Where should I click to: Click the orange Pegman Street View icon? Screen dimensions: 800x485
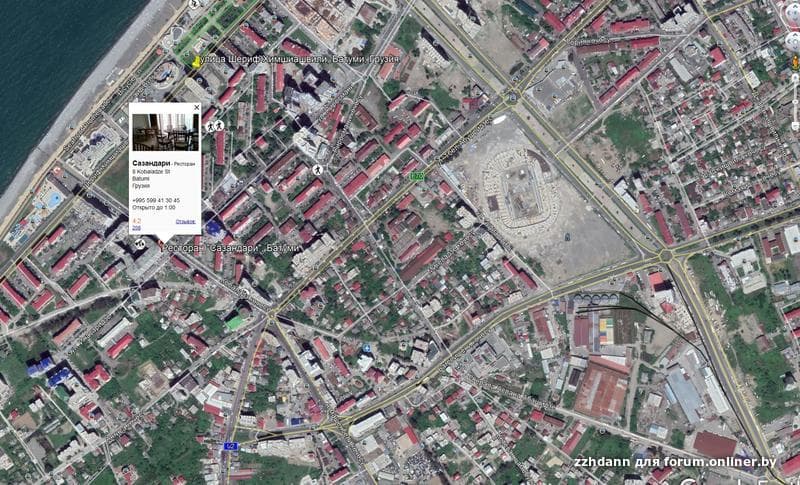[x=795, y=63]
